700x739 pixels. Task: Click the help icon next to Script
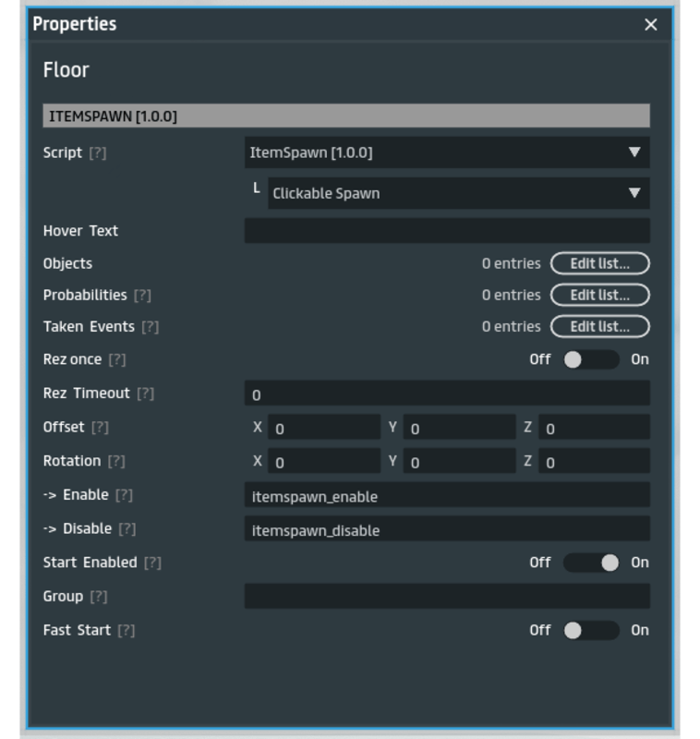pos(97,153)
